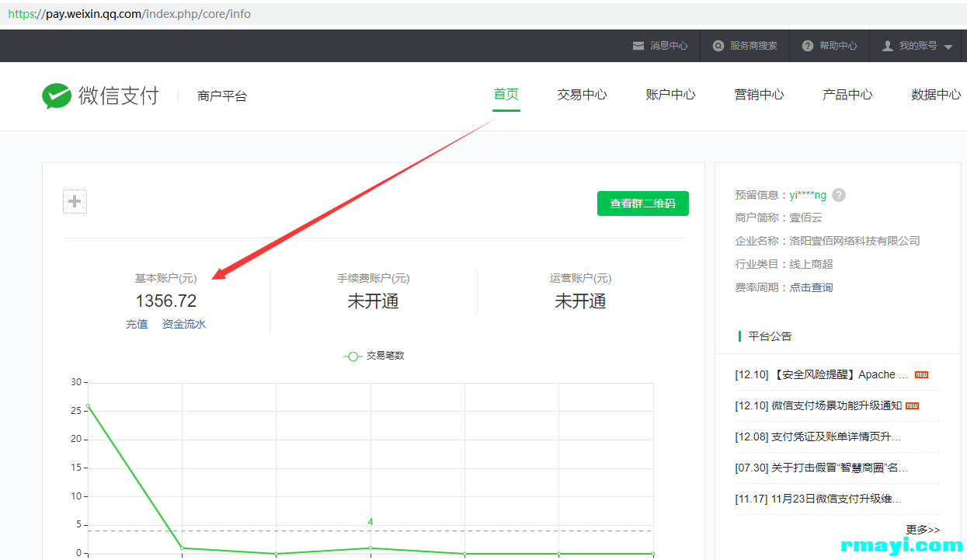
Task: Click industry category 线上商超
Action: click(x=812, y=264)
